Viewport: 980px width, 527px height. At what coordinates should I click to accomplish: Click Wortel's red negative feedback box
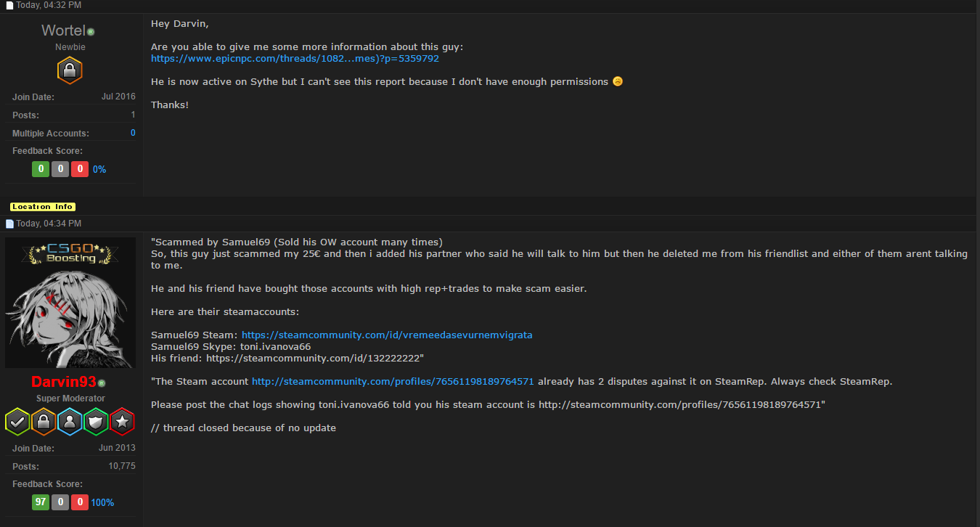[x=79, y=169]
